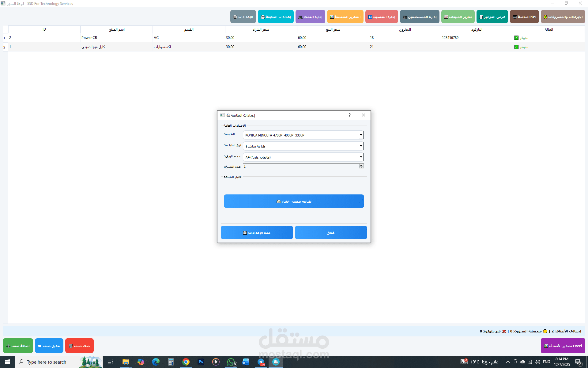Click the close (إغلاق) dialog button
Screen dimensions: 588x368
331,232
